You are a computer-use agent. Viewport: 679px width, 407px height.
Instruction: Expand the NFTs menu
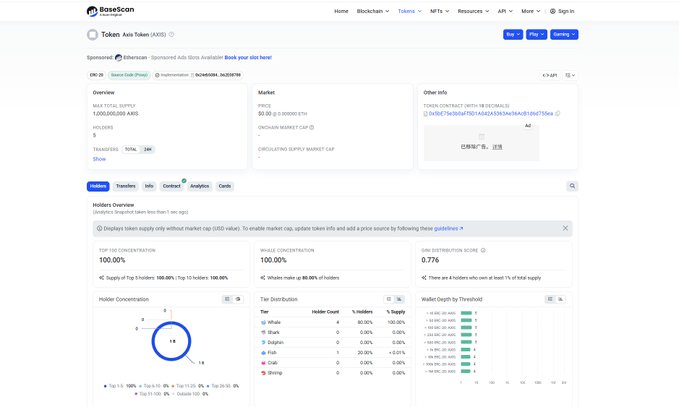[440, 11]
